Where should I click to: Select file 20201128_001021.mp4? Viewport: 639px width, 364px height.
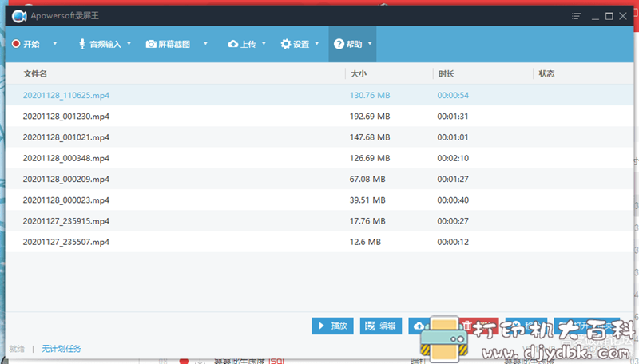pyautogui.click(x=66, y=137)
